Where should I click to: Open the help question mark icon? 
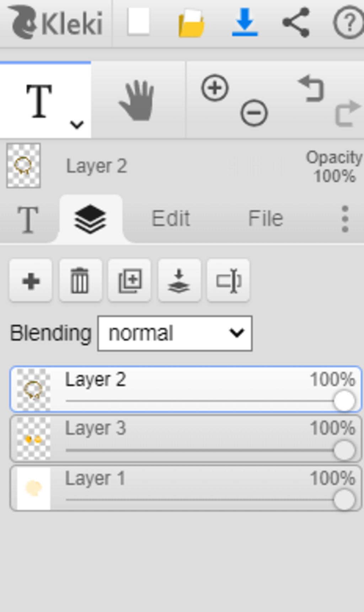348,23
